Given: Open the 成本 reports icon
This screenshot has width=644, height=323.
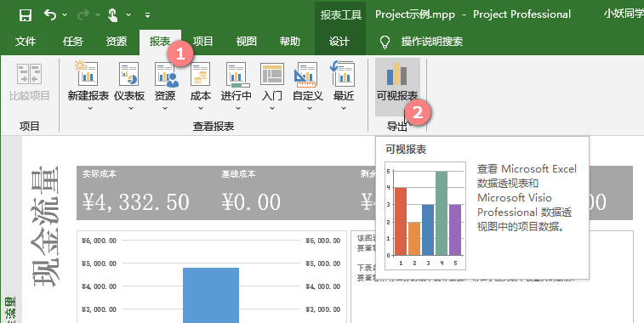Looking at the screenshot, I should click(201, 74).
